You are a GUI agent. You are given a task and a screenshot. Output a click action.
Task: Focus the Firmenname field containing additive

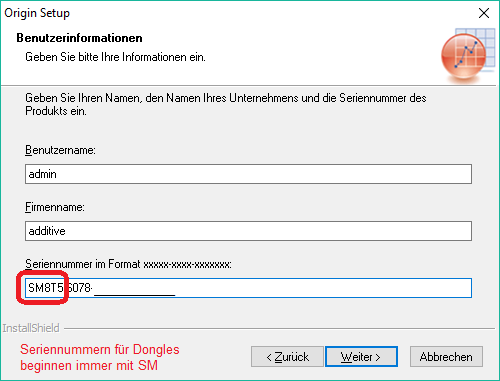(248, 231)
